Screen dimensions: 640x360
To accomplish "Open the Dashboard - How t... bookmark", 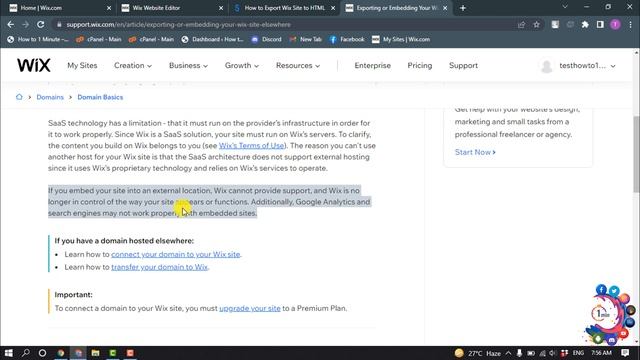I will tap(213, 39).
